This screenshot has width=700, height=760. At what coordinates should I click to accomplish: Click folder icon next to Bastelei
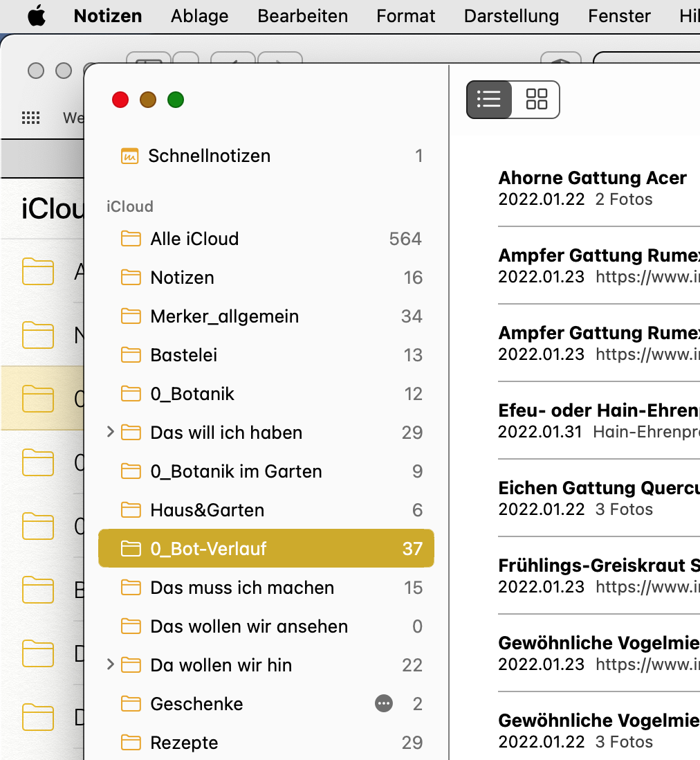131,355
